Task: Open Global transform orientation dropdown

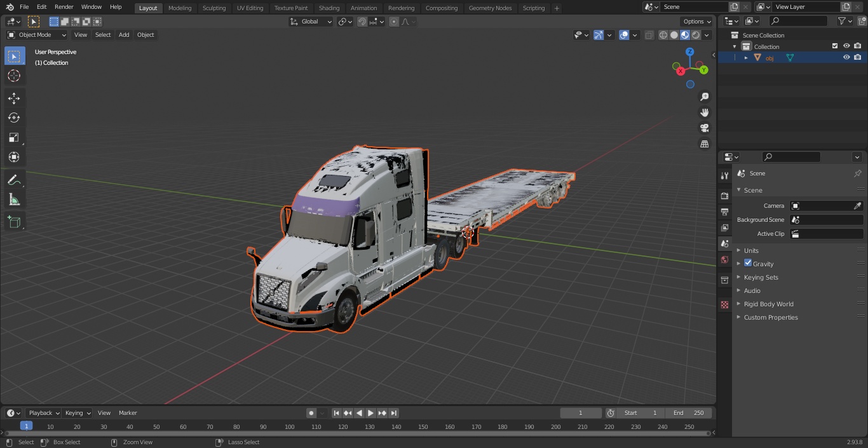Action: [311, 22]
